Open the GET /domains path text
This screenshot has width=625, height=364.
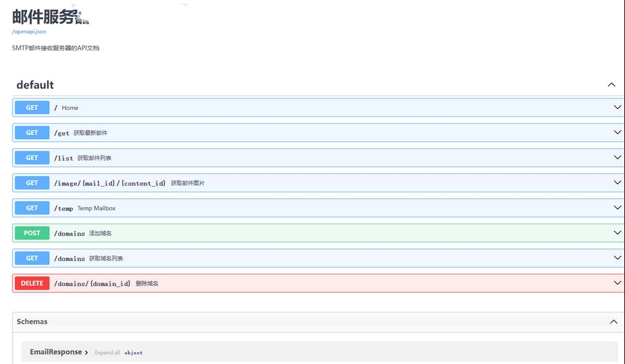point(70,259)
